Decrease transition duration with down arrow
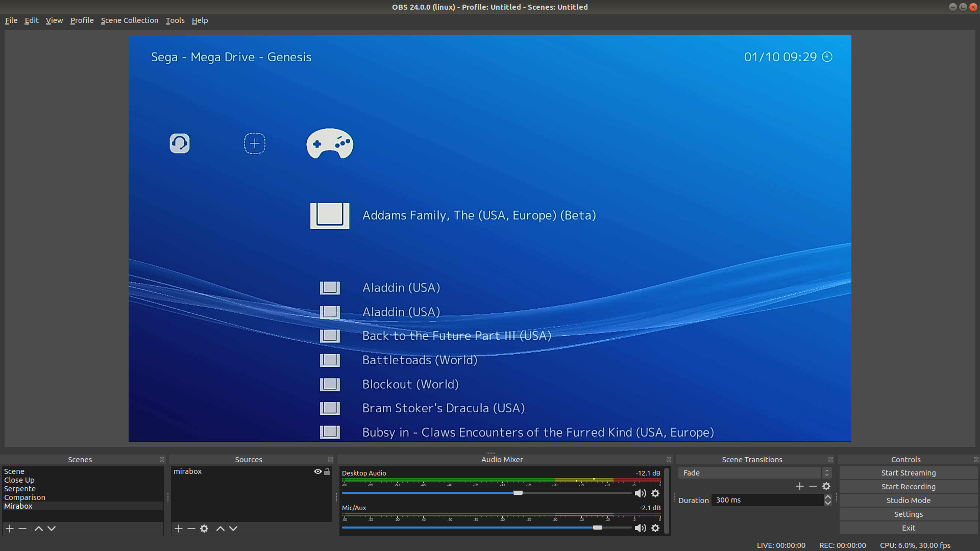This screenshot has width=980, height=551. (x=827, y=503)
